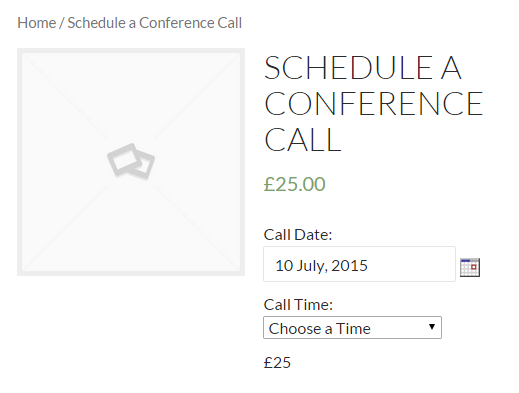Screen dimensions: 519x393
Task: Click the SCHEDULE A heading line
Action: (363, 68)
